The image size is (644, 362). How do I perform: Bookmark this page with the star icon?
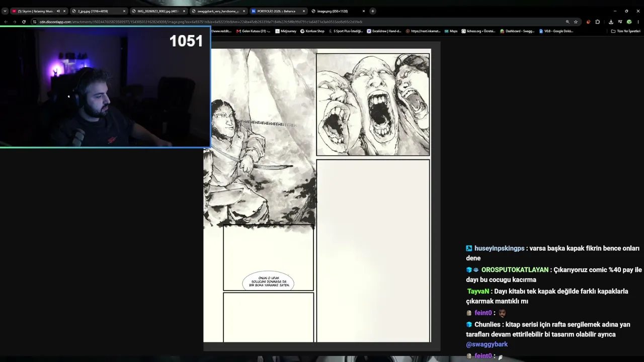[576, 22]
